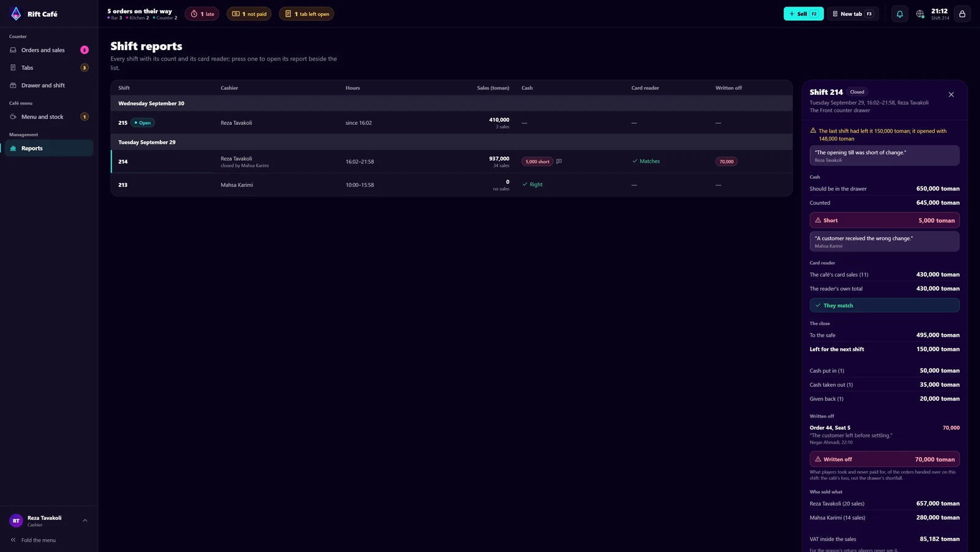This screenshot has height=552, width=980.
Task: Click the New tab button
Action: (853, 13)
